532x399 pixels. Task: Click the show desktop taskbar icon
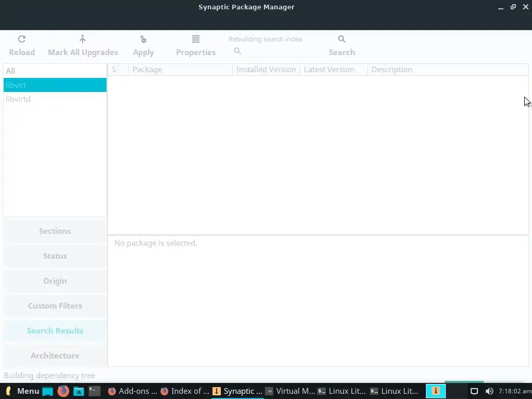[47, 392]
